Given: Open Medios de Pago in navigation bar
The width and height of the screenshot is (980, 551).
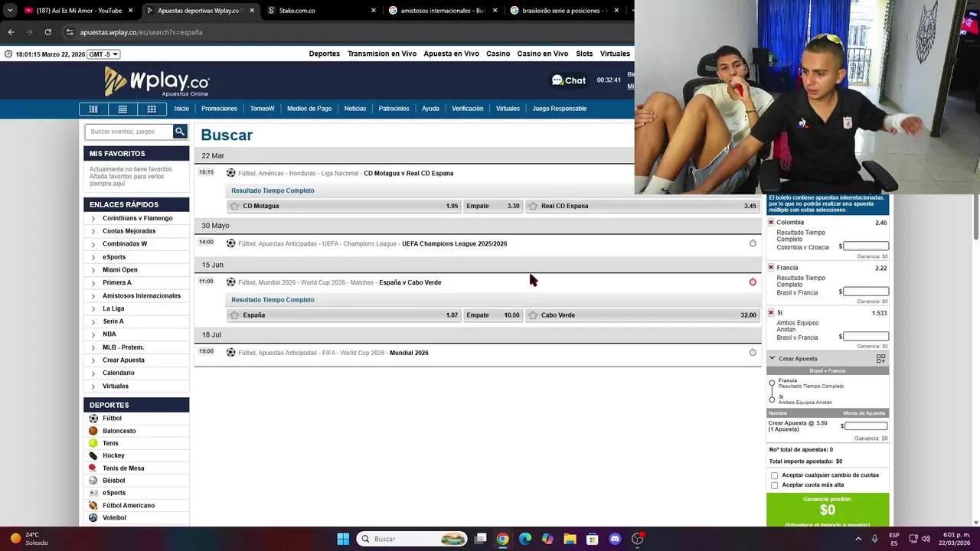Looking at the screenshot, I should 309,109.
